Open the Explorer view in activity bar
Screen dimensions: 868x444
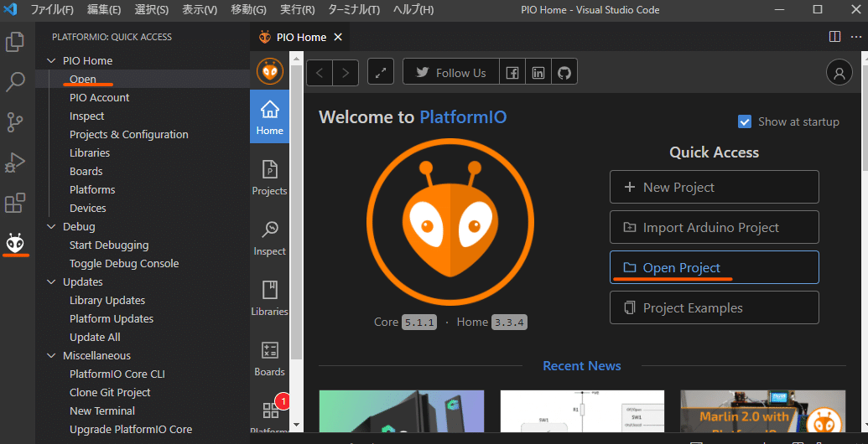point(15,43)
